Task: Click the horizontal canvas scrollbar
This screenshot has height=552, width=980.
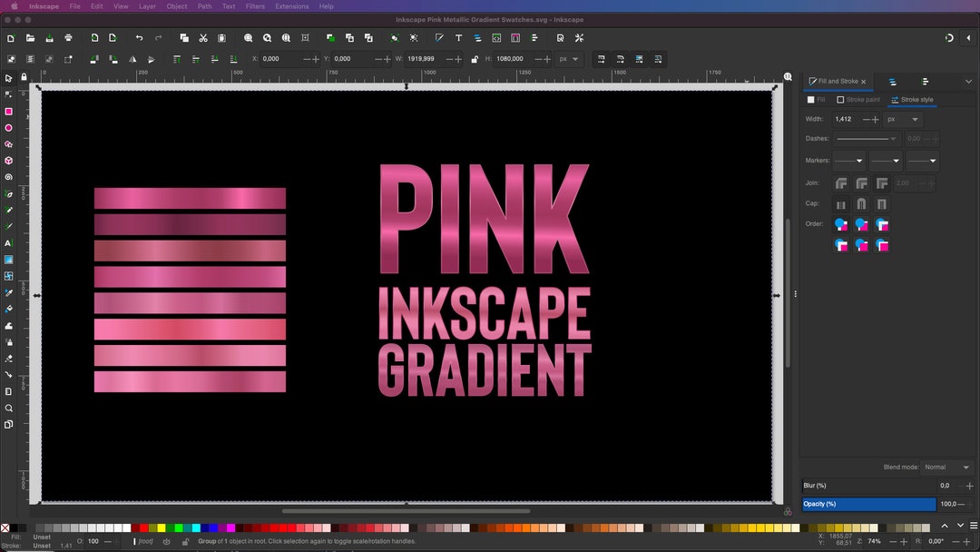Action: point(406,510)
